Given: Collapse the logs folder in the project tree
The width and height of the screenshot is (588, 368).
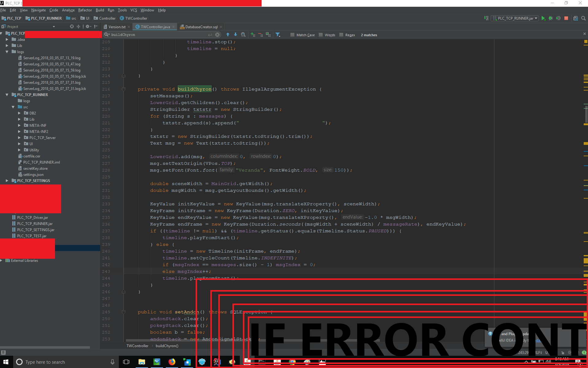Looking at the screenshot, I should coord(7,52).
